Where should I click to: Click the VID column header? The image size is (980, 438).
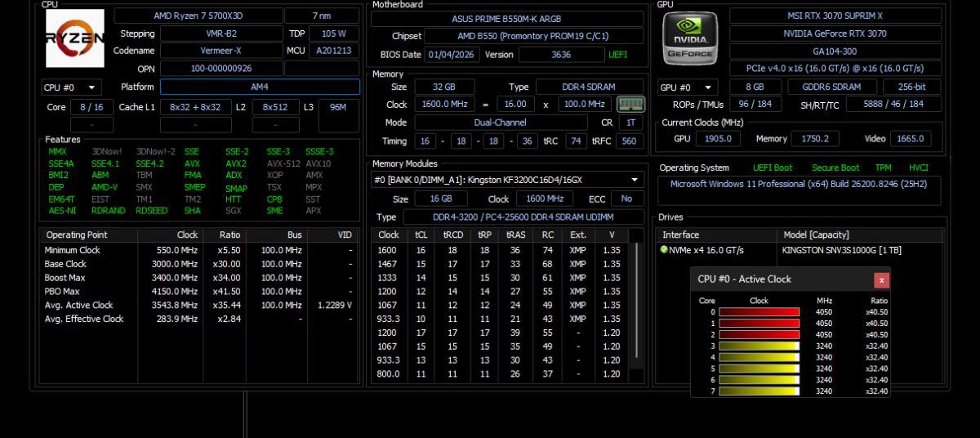point(333,235)
